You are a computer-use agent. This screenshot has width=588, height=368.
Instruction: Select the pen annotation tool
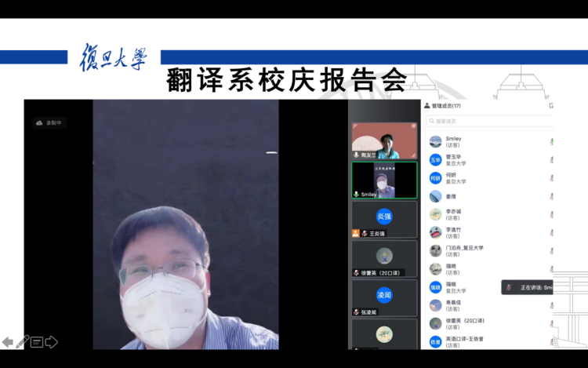[22, 342]
